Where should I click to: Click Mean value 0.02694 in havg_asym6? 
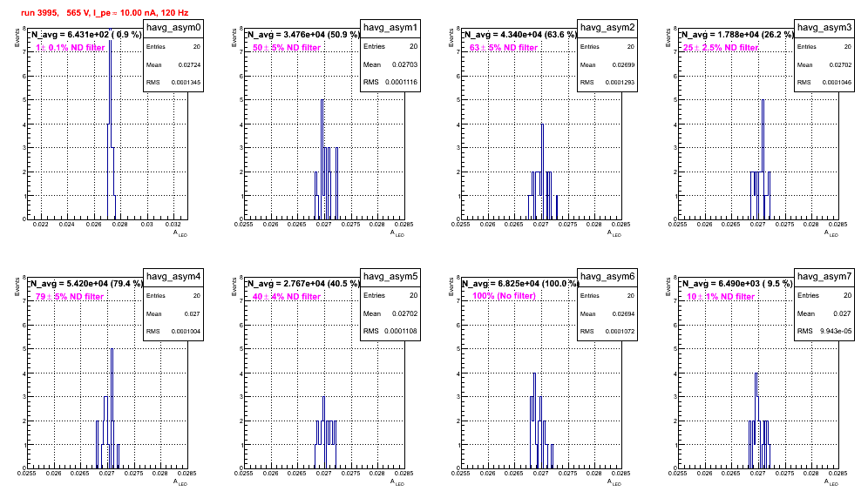tap(623, 313)
